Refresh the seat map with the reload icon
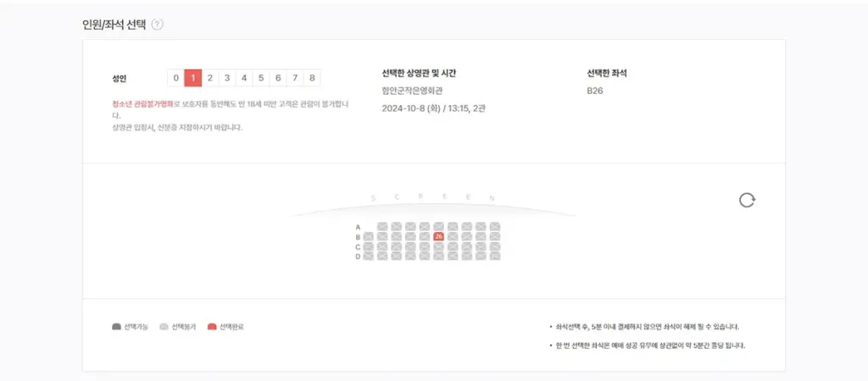The image size is (868, 381). coord(747,200)
